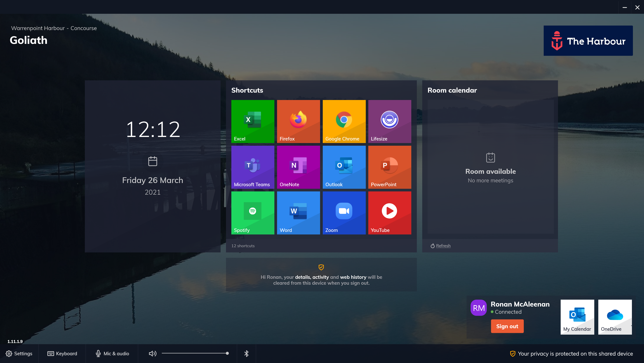Click The Harbour logo

(x=588, y=41)
